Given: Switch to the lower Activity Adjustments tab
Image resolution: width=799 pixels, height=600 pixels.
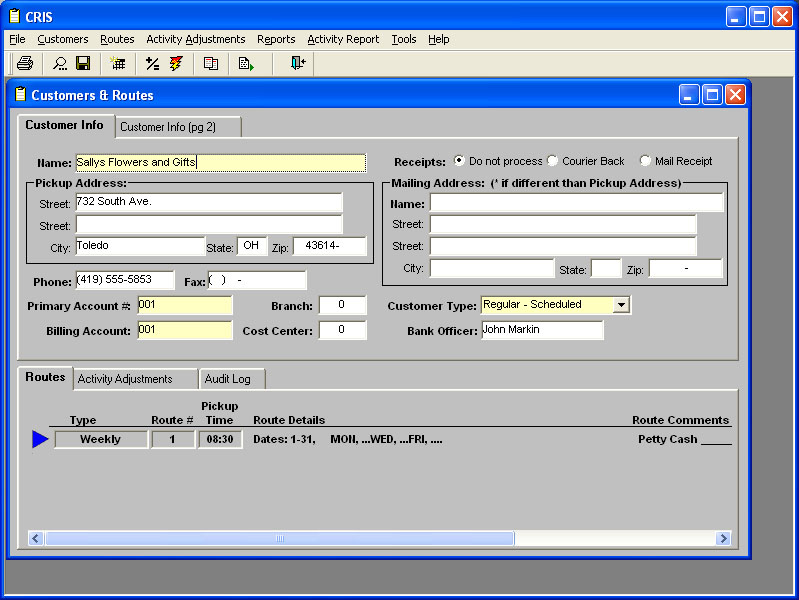Looking at the screenshot, I should (135, 379).
